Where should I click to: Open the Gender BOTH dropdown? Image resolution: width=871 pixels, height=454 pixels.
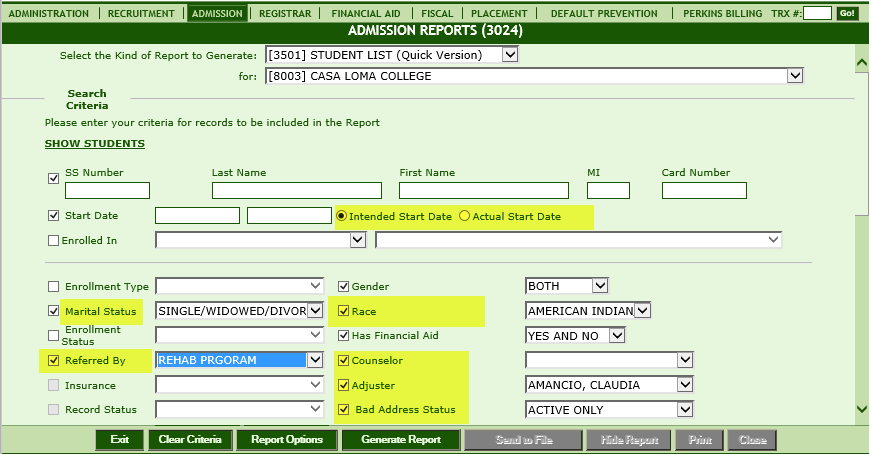(567, 286)
